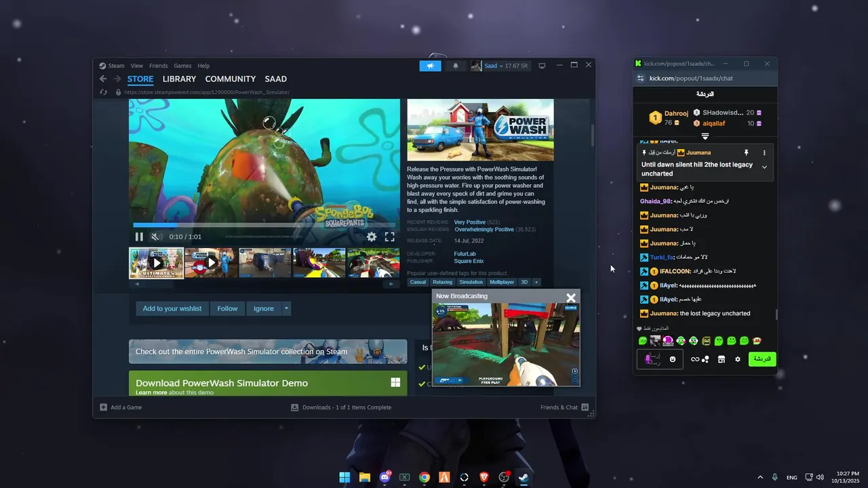Toggle followers-only heart in Kick chat

click(640, 329)
